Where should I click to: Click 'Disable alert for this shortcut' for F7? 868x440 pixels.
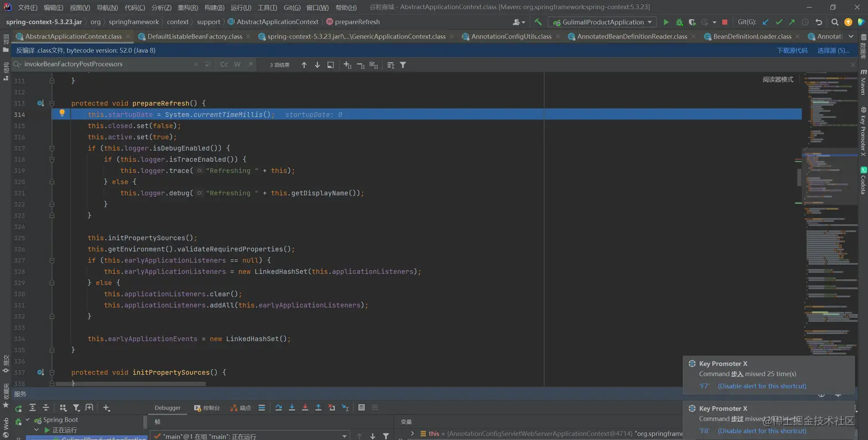(x=762, y=386)
